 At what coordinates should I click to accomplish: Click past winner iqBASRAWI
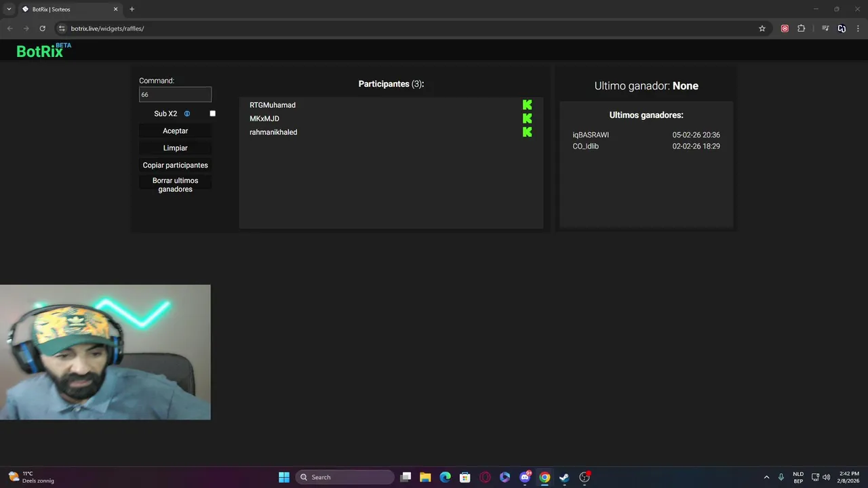pos(591,135)
